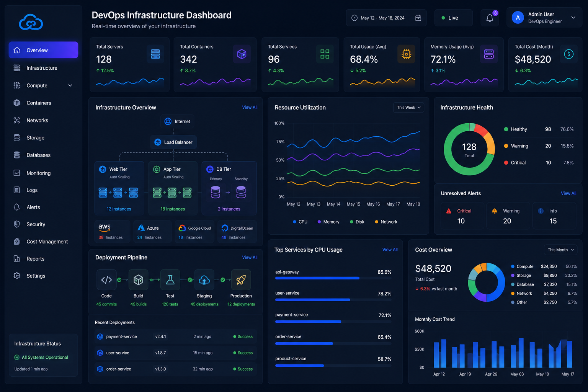The image size is (588, 392).
Task: Open the This Week dropdown
Action: [408, 108]
